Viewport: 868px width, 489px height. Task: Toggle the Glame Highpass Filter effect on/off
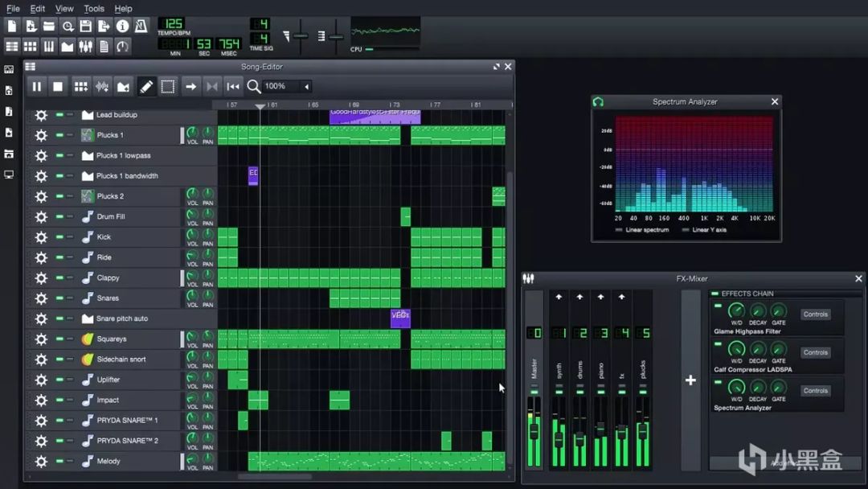click(x=716, y=304)
